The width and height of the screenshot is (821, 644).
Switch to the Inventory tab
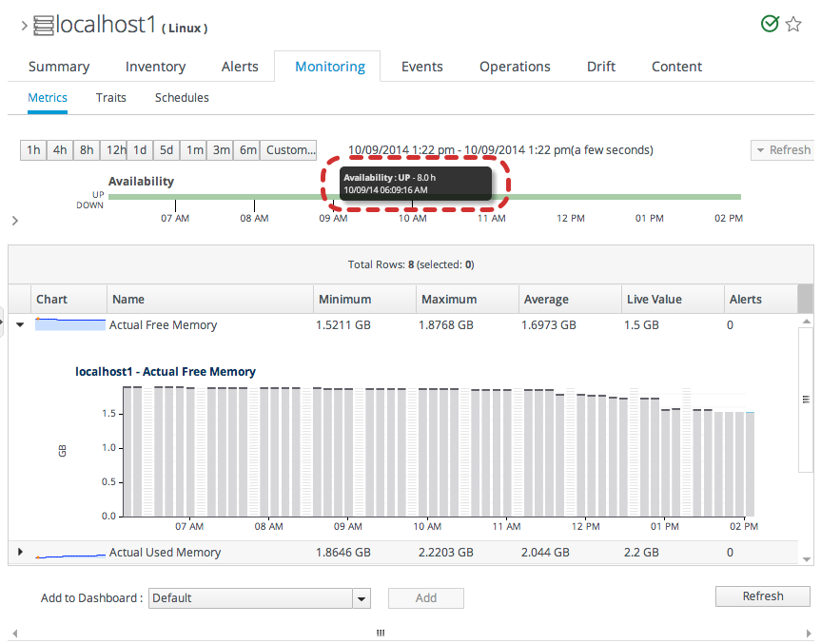coord(155,67)
